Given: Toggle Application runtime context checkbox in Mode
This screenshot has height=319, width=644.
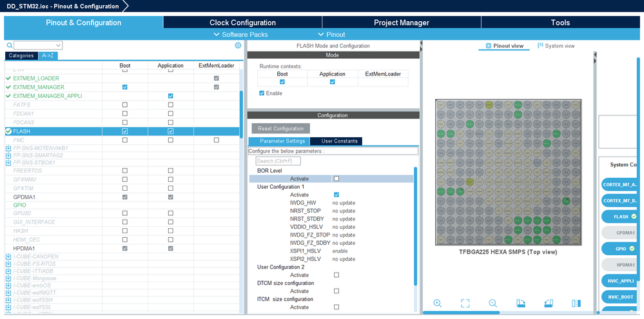Looking at the screenshot, I should [332, 82].
